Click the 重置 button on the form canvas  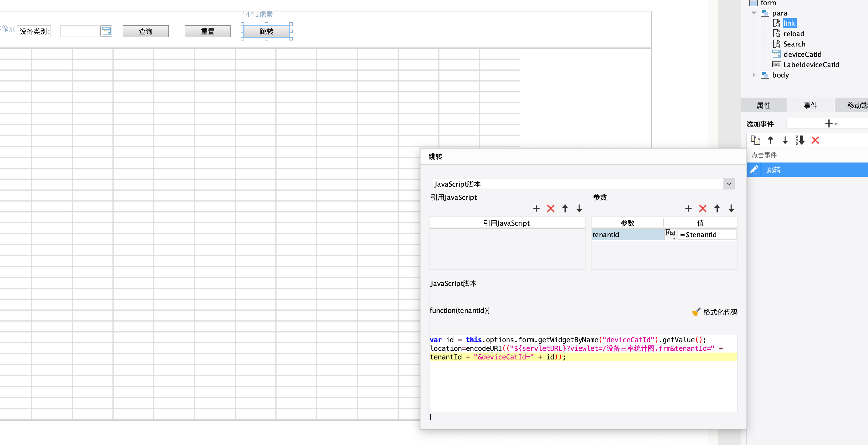coord(208,31)
